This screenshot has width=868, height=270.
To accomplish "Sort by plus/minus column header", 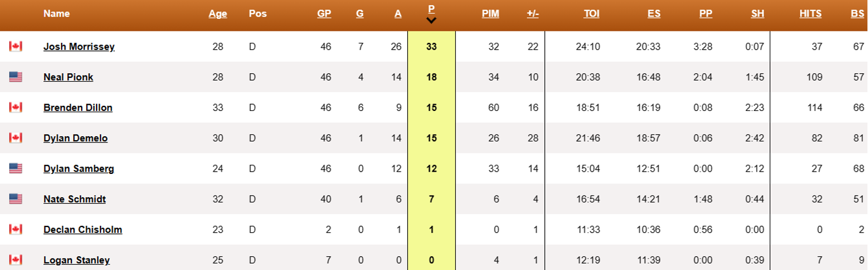I will click(x=532, y=14).
